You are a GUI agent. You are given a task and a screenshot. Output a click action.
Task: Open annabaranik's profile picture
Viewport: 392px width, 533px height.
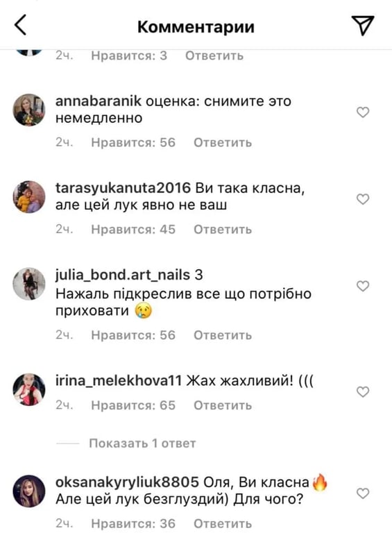[29, 110]
